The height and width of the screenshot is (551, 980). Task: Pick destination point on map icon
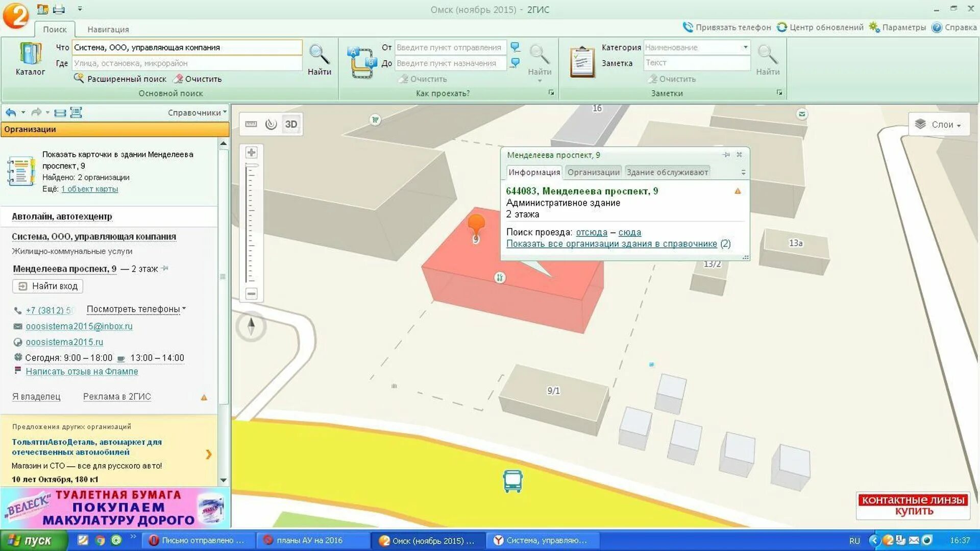point(516,63)
